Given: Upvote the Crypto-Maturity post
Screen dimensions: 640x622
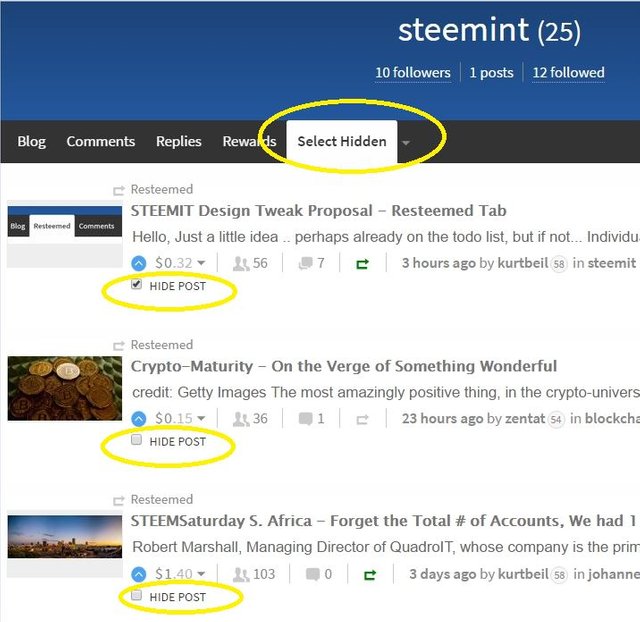Looking at the screenshot, I should coord(140,419).
